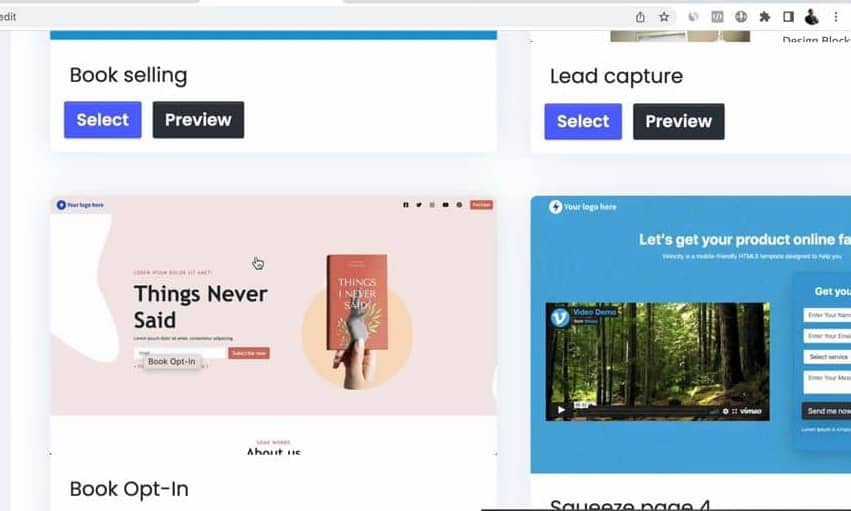851x511 pixels.
Task: Open the blue squeeze page template thumbnail
Action: click(x=690, y=334)
